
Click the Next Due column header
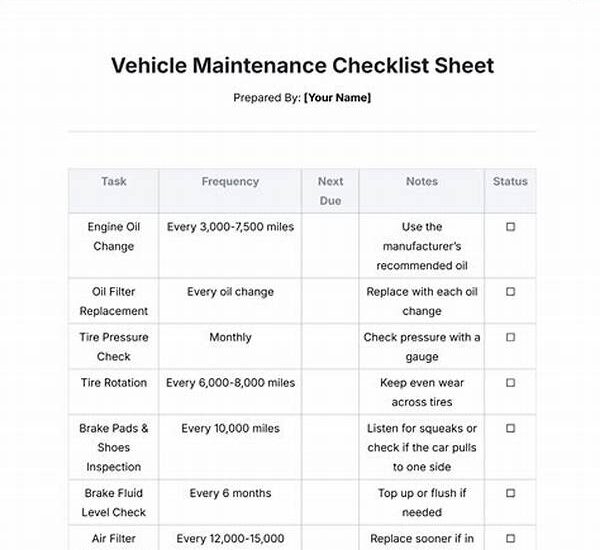pyautogui.click(x=330, y=191)
